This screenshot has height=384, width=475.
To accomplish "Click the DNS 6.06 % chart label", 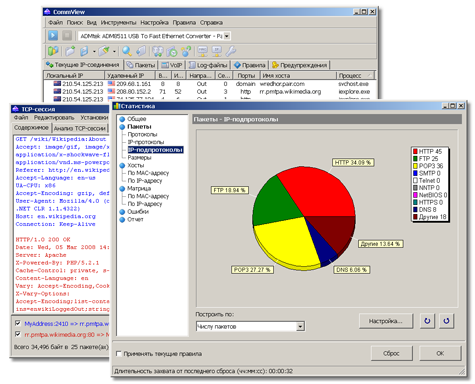I will (352, 270).
